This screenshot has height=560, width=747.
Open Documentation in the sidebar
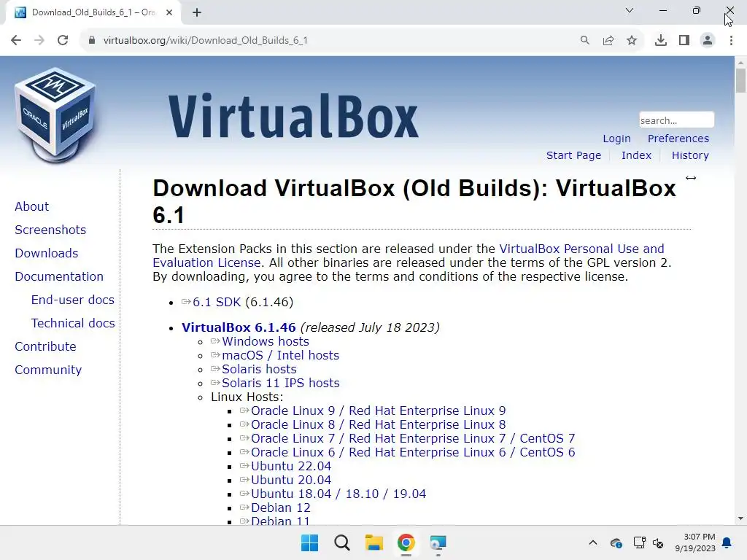58,276
